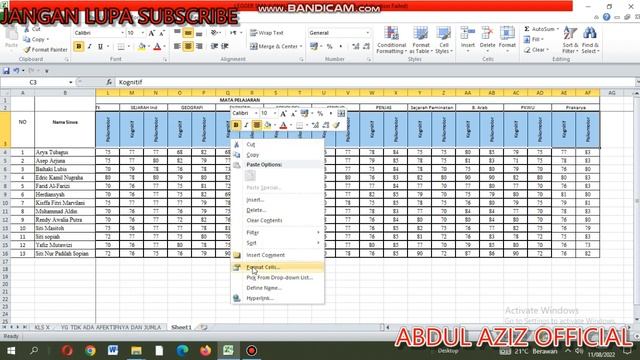Open Word from the Windows taskbar
The image size is (640, 360).
tap(113, 351)
